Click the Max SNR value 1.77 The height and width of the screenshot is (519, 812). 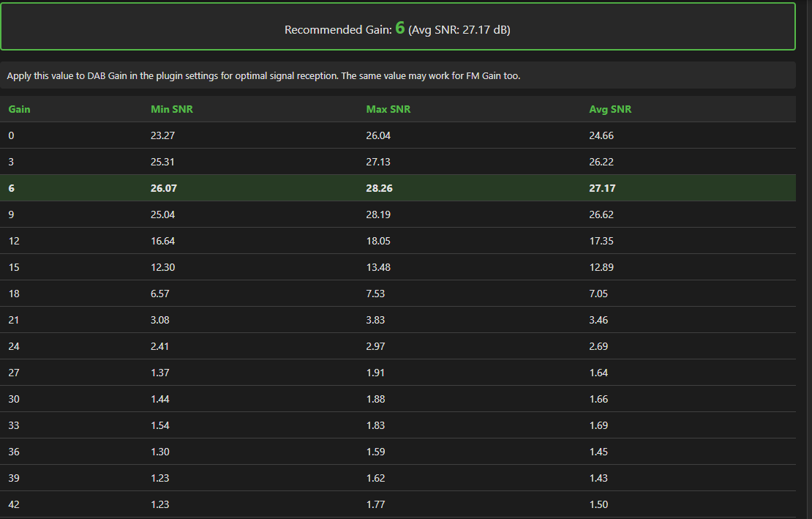375,504
